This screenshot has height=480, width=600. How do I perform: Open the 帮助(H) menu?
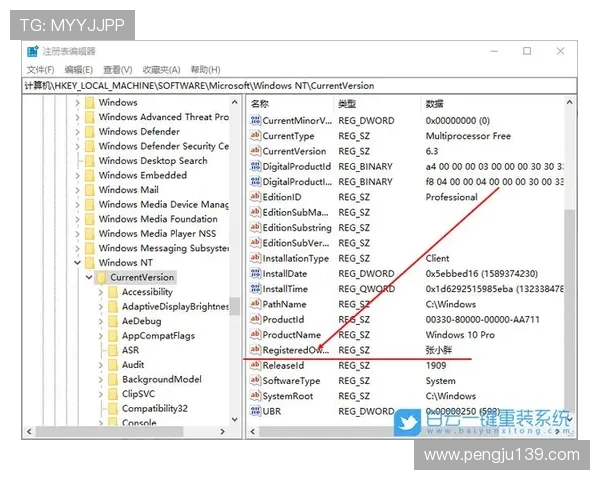coord(205,69)
